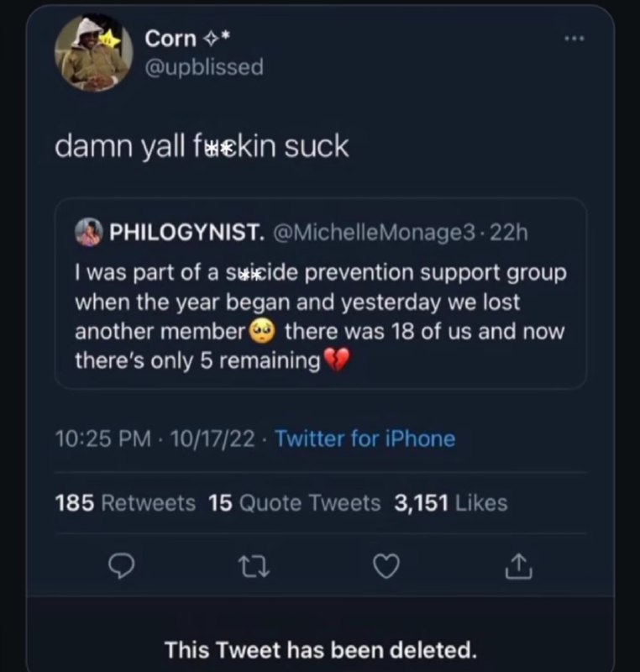Image resolution: width=640 pixels, height=672 pixels.
Task: Open the three-dot more options menu
Action: (574, 39)
